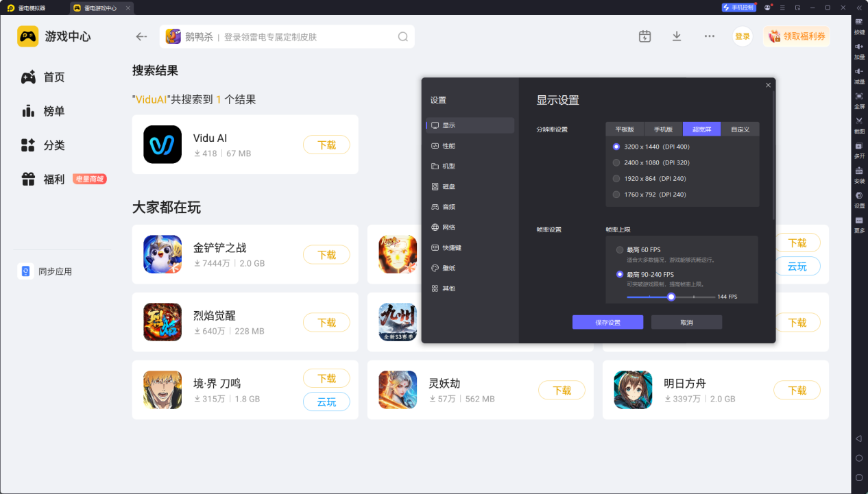Click the 保存设置 button
This screenshot has height=494, width=868.
coord(607,322)
